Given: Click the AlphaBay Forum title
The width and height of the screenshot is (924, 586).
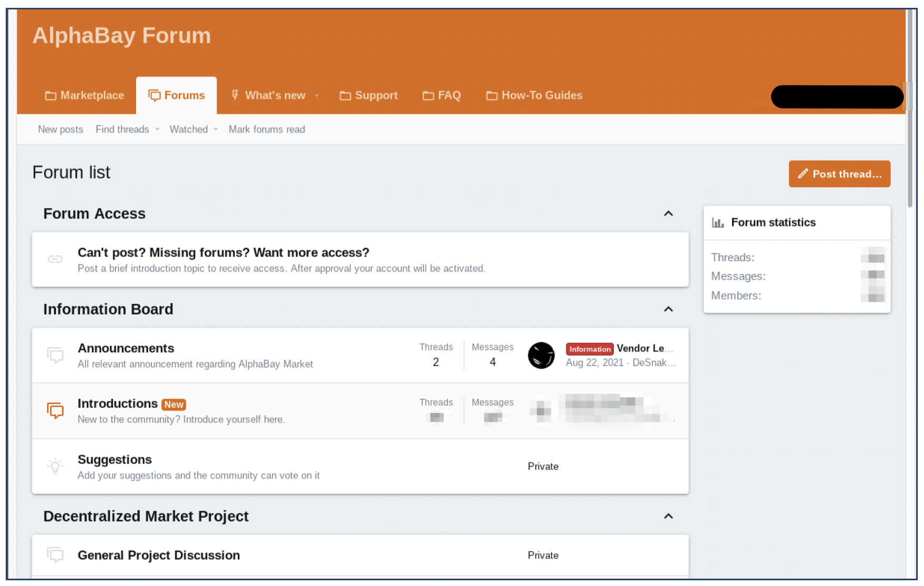Looking at the screenshot, I should point(122,36).
